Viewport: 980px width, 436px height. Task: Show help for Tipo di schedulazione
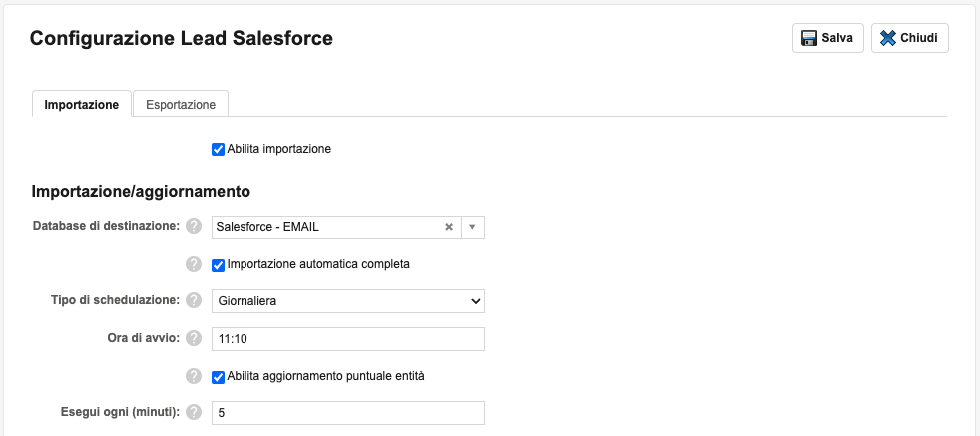coord(194,300)
